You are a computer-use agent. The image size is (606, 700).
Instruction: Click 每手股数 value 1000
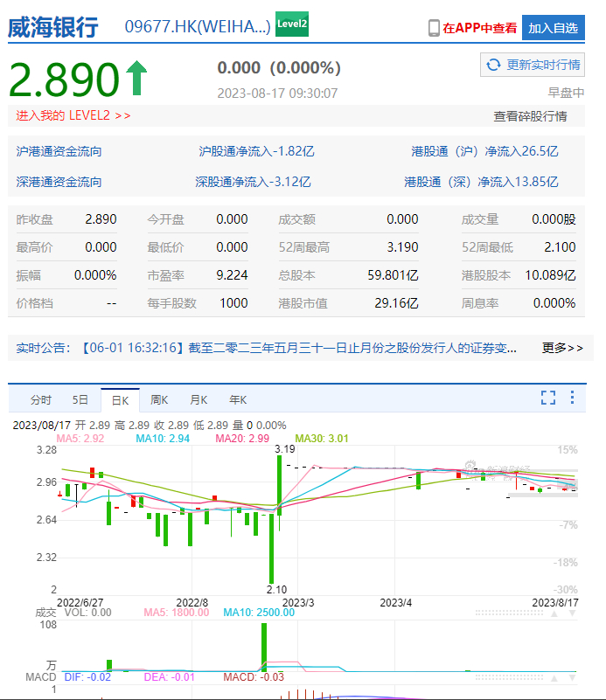pos(233,303)
